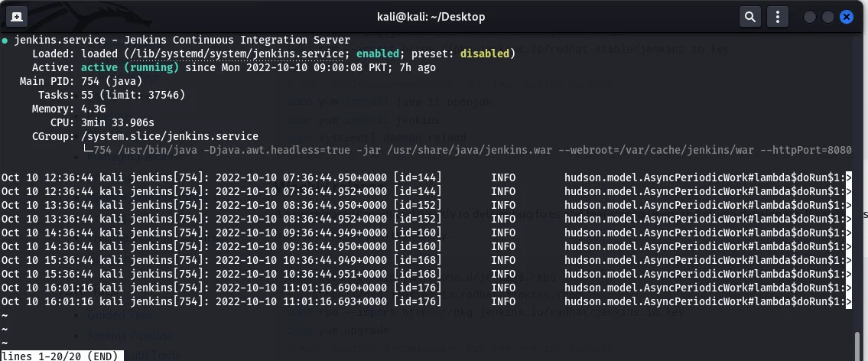The height and width of the screenshot is (361, 868).
Task: Click the '>' truncation marker on the 11:01:16.693 line
Action: click(x=849, y=302)
